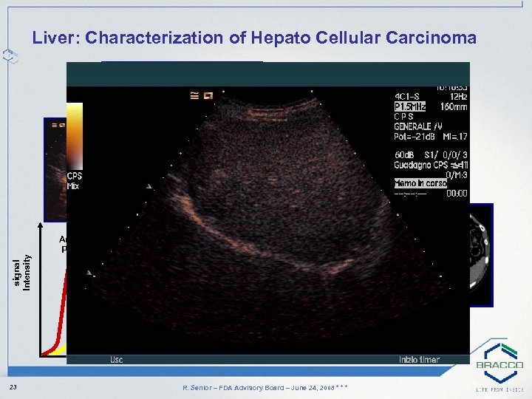Image resolution: width=532 pixels, height=399 pixels.
Task: Click the CPS Mix color scale bar
Action: tap(75, 136)
